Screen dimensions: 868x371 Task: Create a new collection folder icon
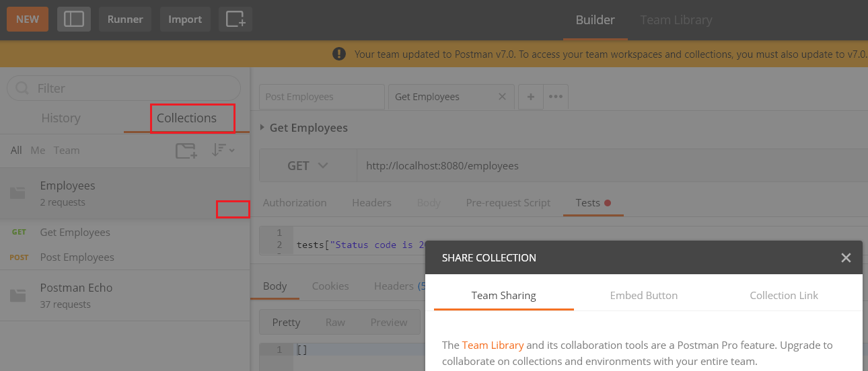[186, 151]
